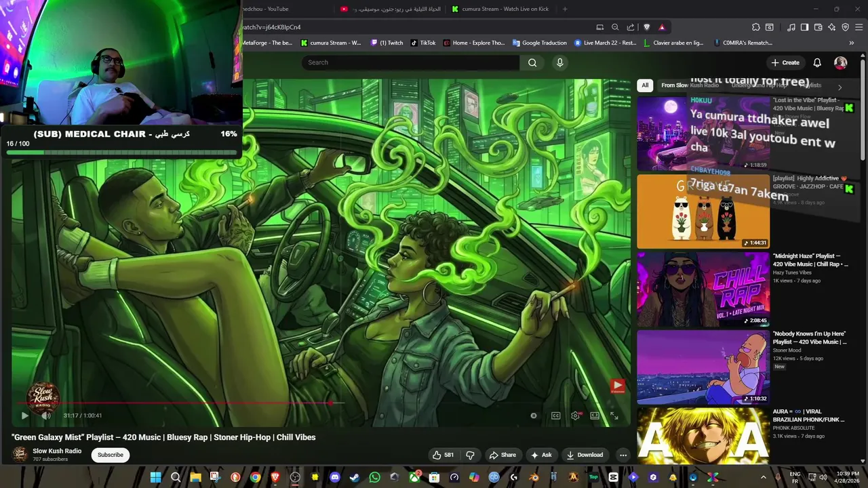Open video player settings gear
This screenshot has height=488, width=868.
pos(575,415)
